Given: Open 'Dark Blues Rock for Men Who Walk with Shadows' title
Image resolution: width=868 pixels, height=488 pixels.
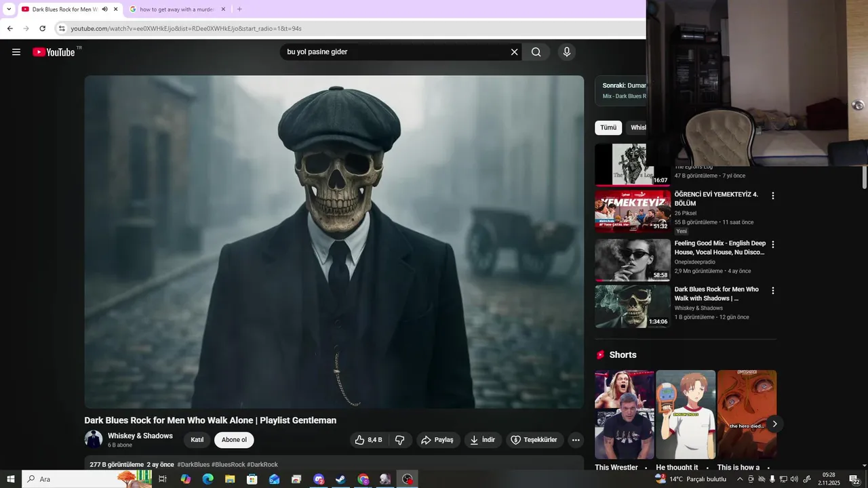Looking at the screenshot, I should point(717,293).
